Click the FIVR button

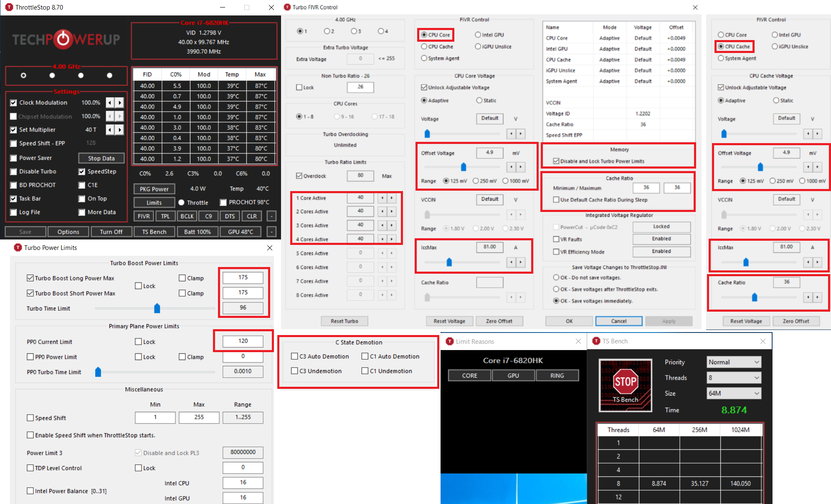pyautogui.click(x=144, y=216)
